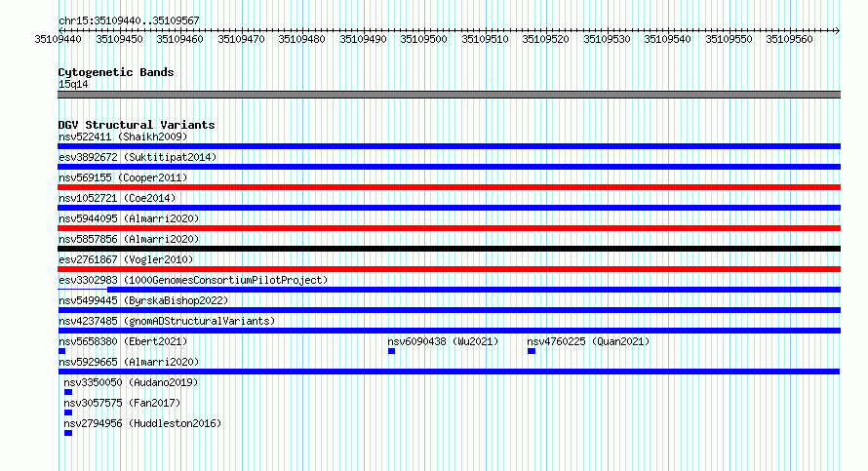868x471 pixels.
Task: Click ruler position 35109530
Action: pos(607,39)
